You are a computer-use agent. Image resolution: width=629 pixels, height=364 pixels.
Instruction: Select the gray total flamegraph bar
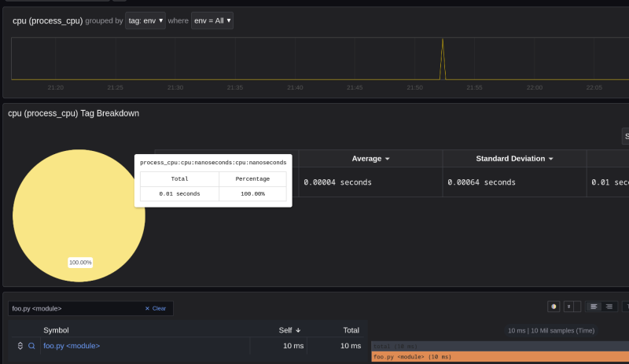coord(499,346)
